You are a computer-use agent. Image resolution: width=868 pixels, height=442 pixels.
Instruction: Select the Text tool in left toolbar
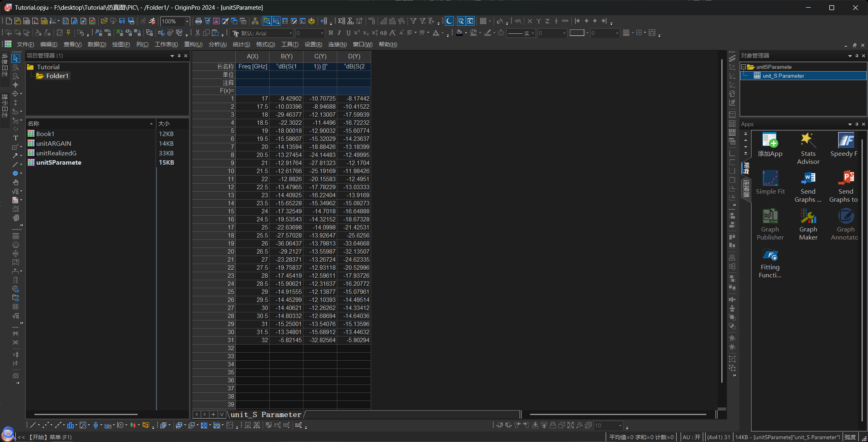(x=15, y=138)
